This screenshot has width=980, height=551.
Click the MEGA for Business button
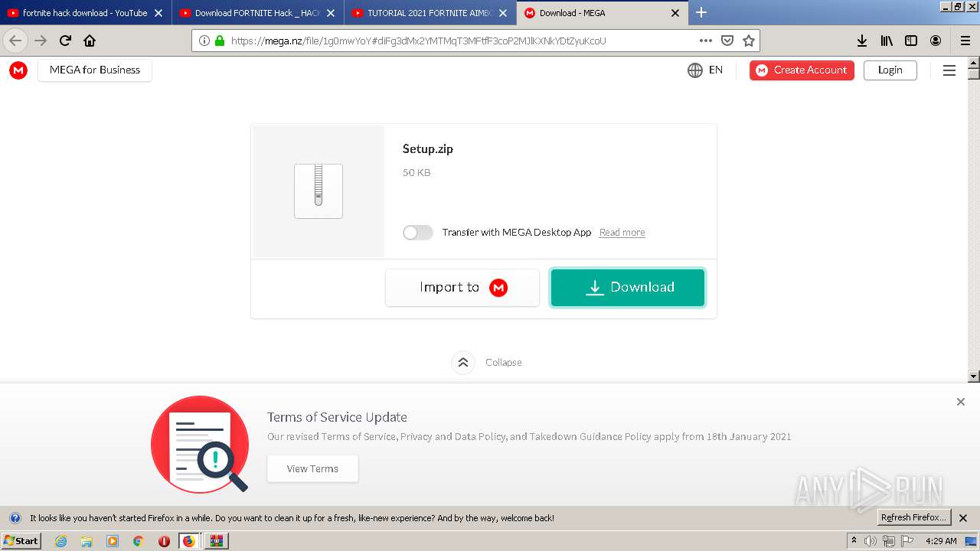click(x=95, y=70)
